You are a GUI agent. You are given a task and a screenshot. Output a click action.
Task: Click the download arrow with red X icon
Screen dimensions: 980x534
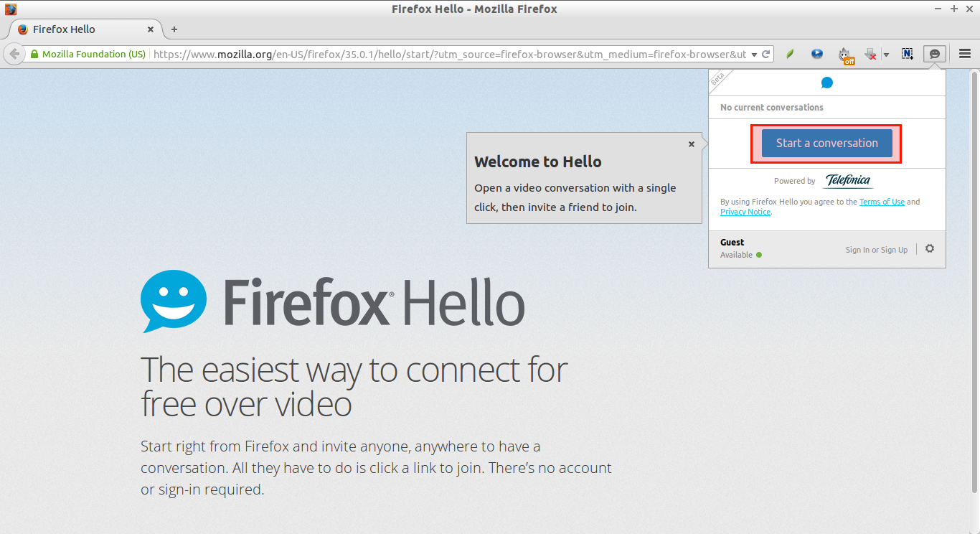pyautogui.click(x=870, y=54)
